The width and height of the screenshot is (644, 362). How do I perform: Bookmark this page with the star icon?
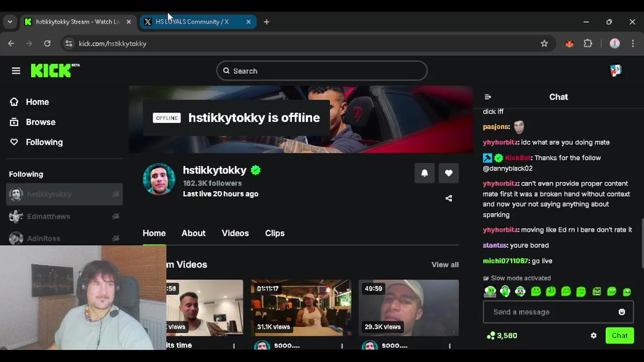(544, 44)
